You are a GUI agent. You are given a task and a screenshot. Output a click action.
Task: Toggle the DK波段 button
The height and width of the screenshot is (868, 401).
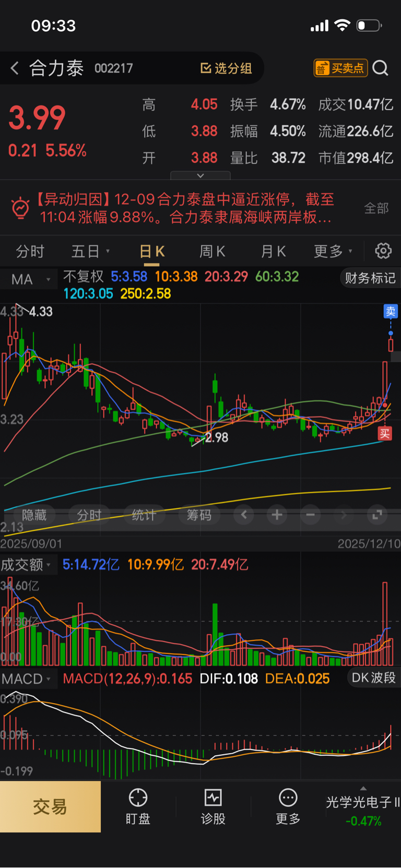[x=373, y=678]
